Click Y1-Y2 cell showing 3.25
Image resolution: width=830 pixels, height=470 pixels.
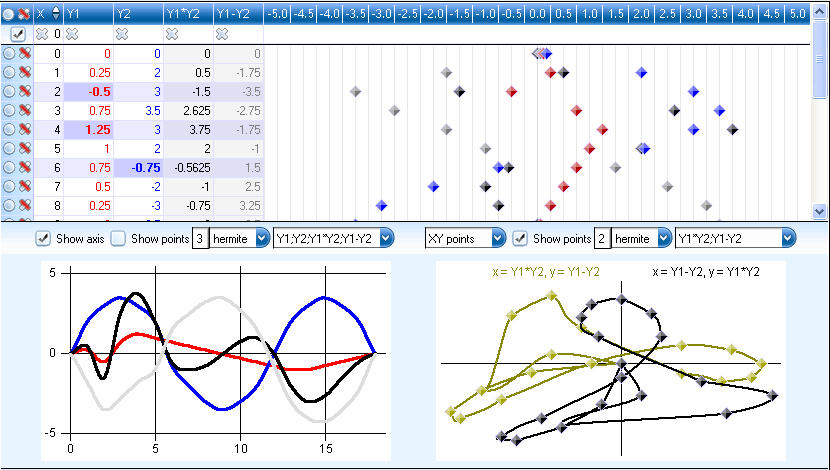tap(238, 206)
